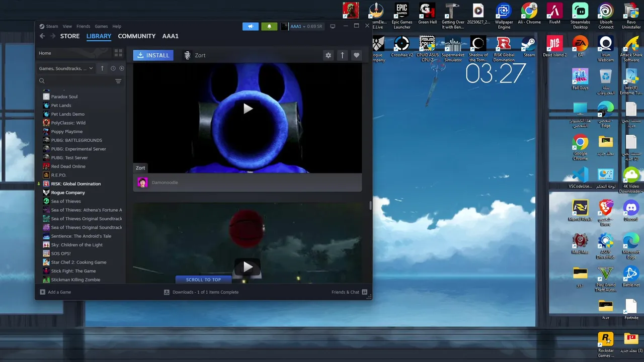Screen dimensions: 644x362
Task: Open FiveM desktop shortcut
Action: [x=554, y=15]
